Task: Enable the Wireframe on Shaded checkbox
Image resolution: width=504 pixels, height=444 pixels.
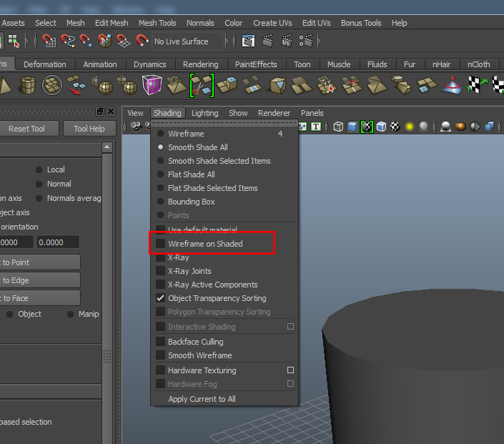Action: coord(161,244)
